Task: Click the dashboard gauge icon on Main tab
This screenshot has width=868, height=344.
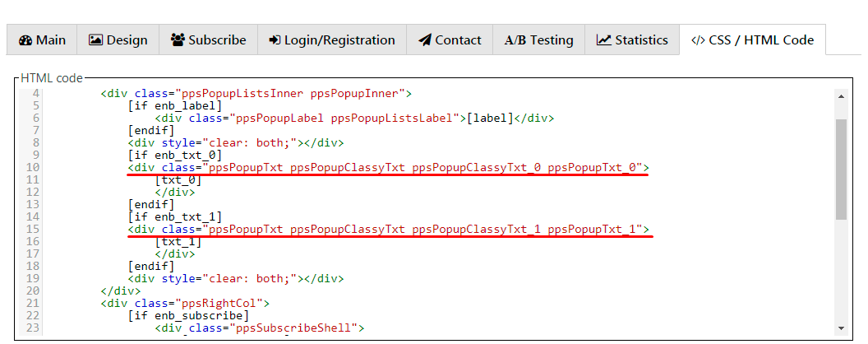Action: point(25,40)
